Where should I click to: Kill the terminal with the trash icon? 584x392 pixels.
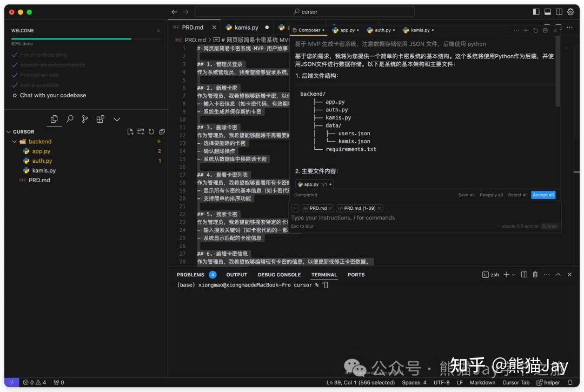tap(535, 274)
